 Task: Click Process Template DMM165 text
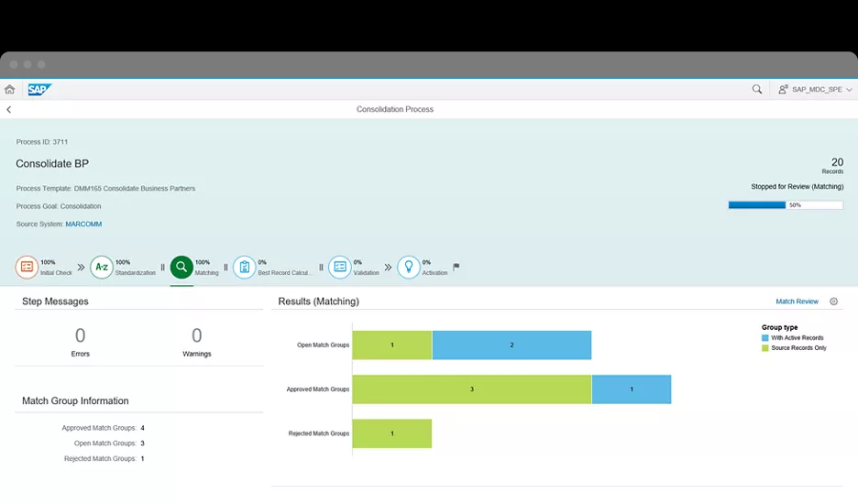tap(105, 188)
